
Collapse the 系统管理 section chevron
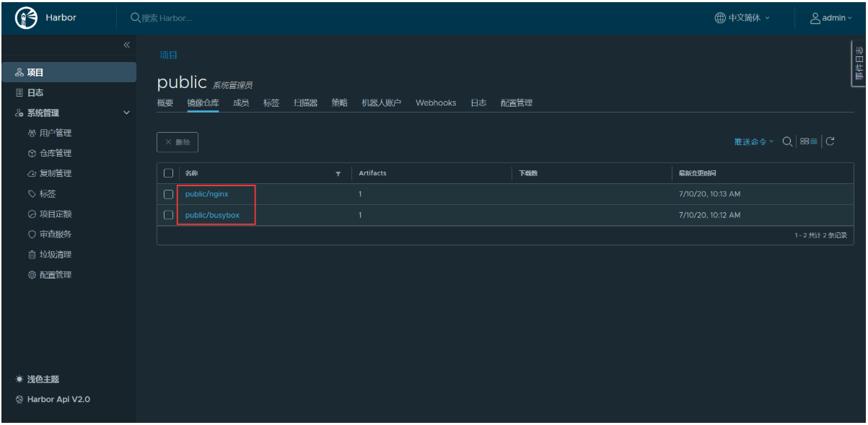127,113
